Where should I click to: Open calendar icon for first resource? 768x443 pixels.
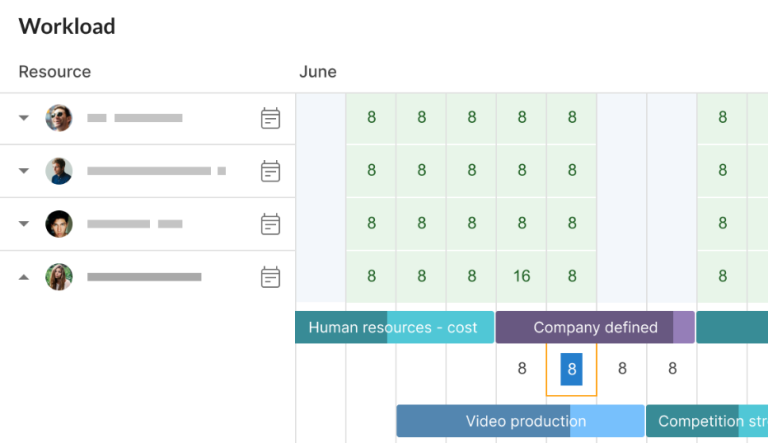click(x=270, y=118)
